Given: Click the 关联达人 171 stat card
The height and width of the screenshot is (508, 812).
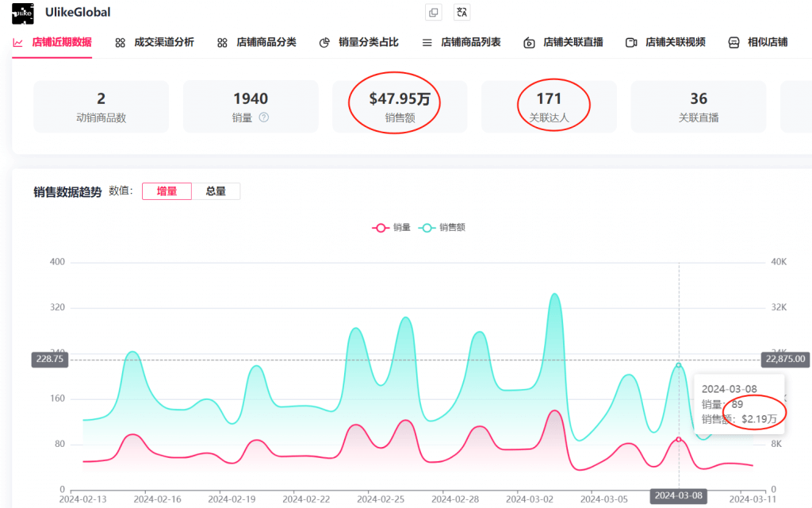Looking at the screenshot, I should tap(549, 106).
